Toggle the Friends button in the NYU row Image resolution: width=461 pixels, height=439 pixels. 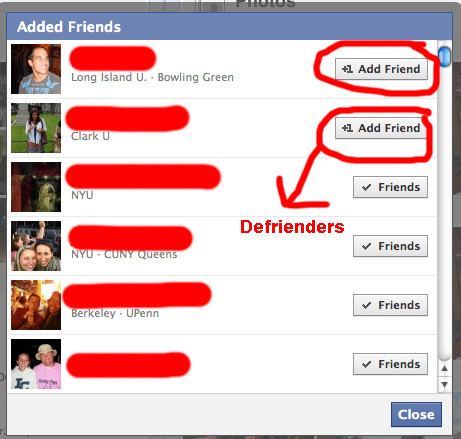(x=390, y=187)
